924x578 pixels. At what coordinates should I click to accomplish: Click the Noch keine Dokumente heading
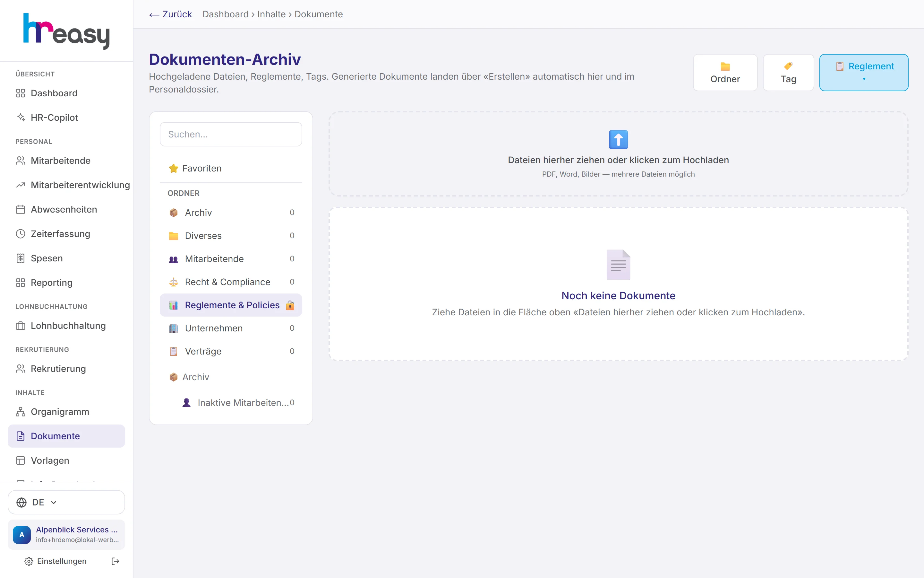(618, 295)
